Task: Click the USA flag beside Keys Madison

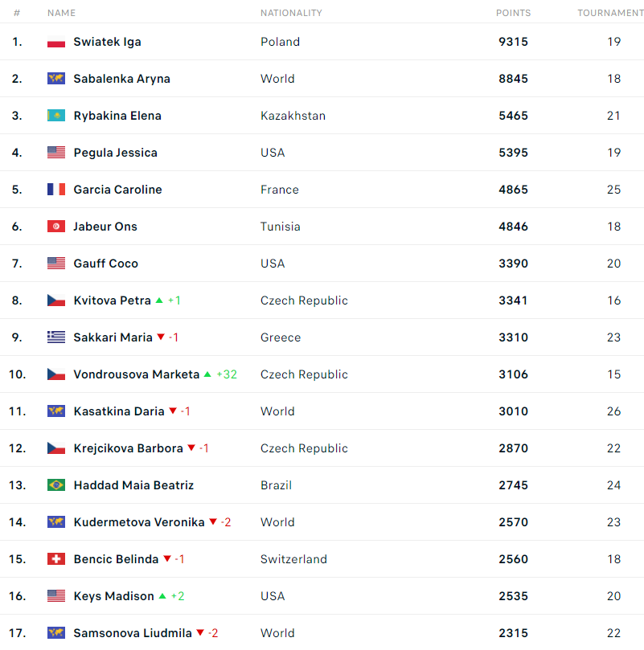Action: coord(56,595)
